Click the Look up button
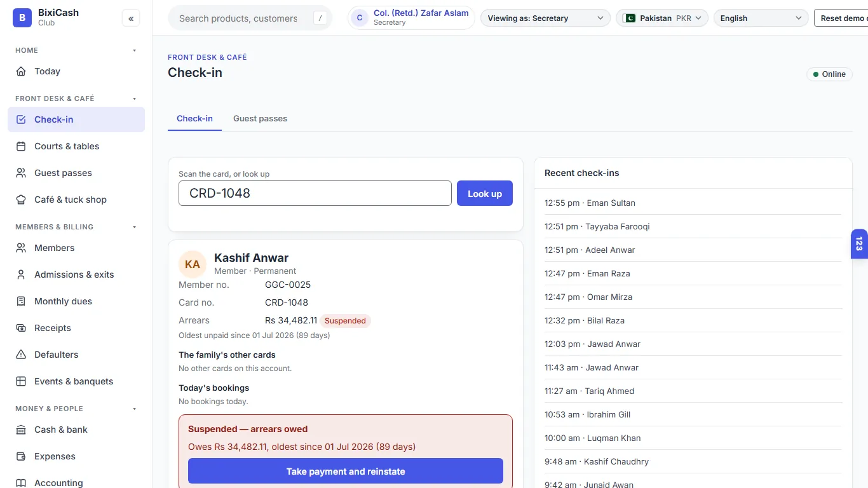Screen dimensions: 868x488 tap(485, 194)
